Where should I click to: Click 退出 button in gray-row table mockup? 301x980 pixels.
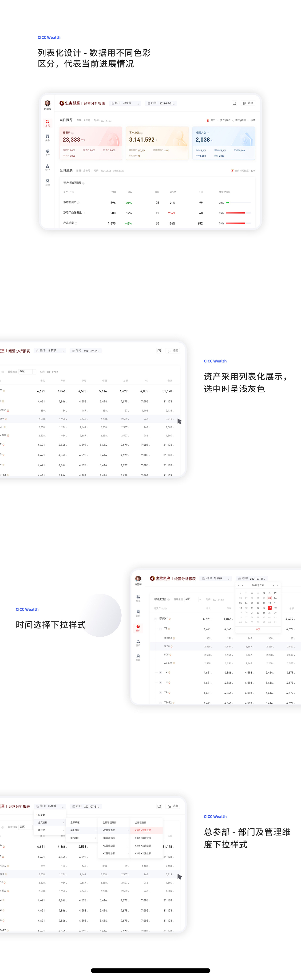click(173, 351)
